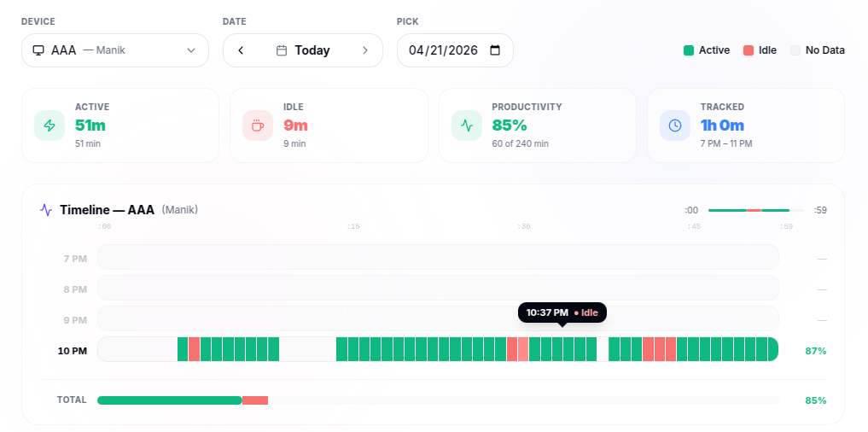Click the green Active legend swatch
This screenshot has width=868, height=432.
[x=689, y=50]
